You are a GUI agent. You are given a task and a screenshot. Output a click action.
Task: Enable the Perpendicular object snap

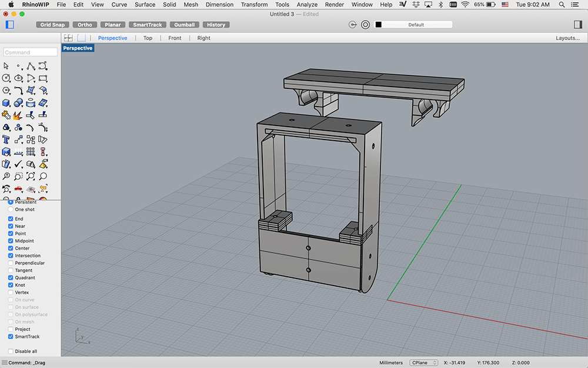tap(11, 263)
